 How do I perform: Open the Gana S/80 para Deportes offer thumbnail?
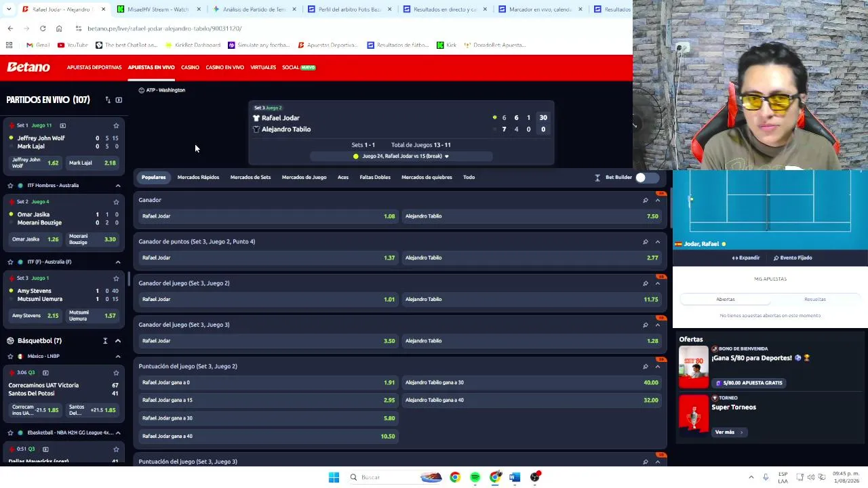pyautogui.click(x=694, y=367)
